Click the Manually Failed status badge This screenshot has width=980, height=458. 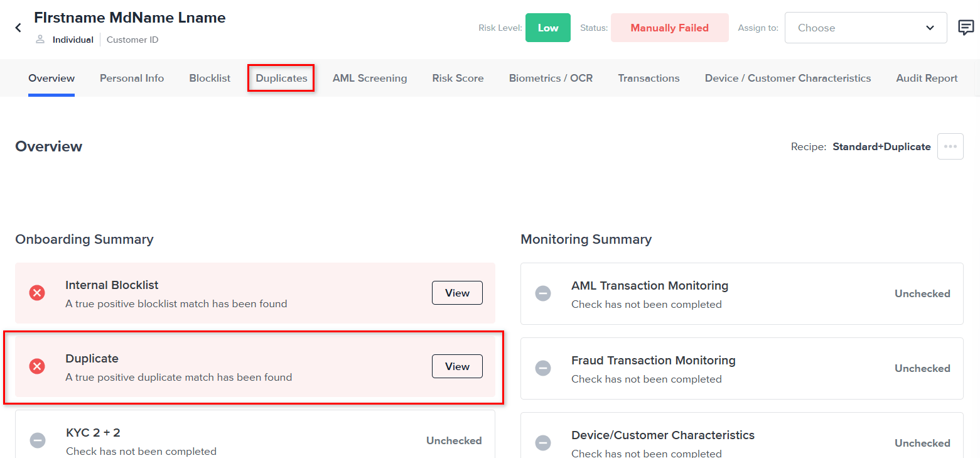[669, 28]
